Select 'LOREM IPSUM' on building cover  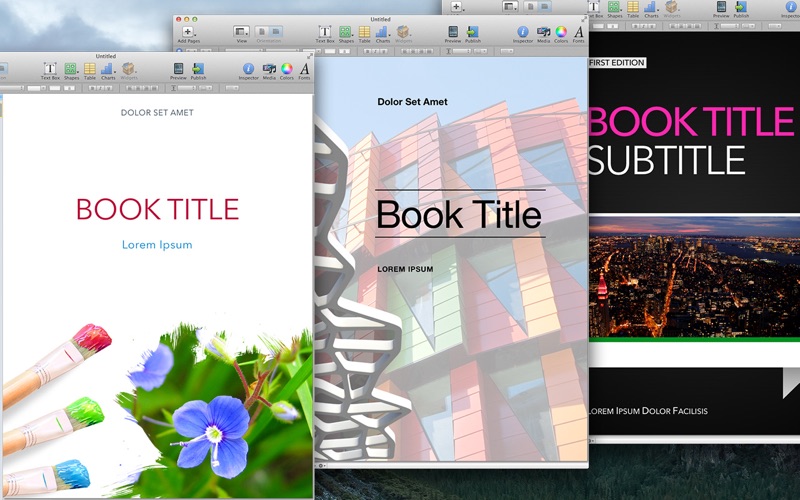405,269
